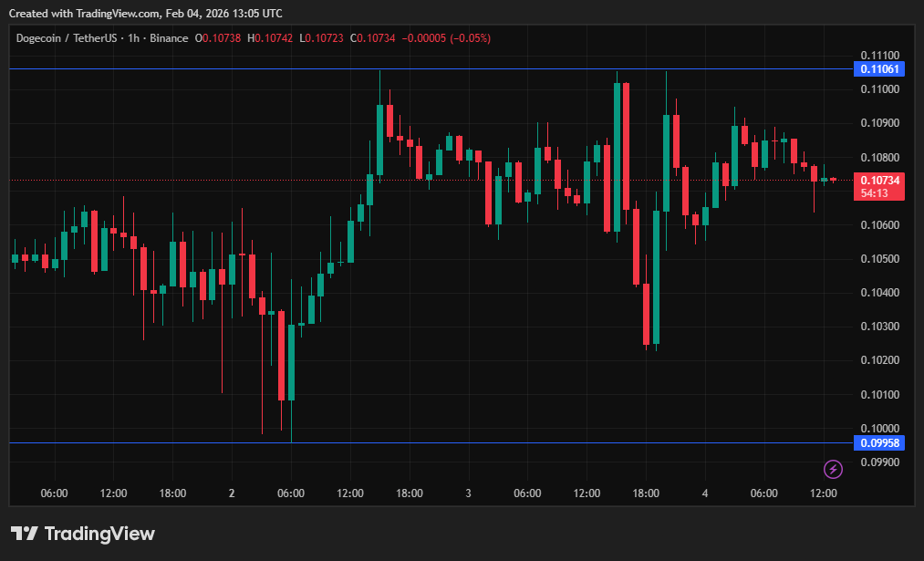The width and height of the screenshot is (924, 561).
Task: Click the current price tag 0.10734
Action: click(x=878, y=181)
